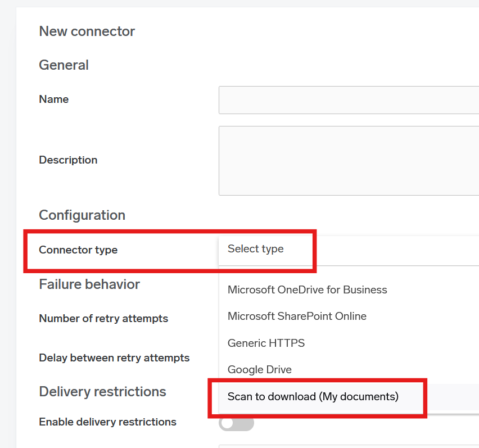Click the Name input field
The image size is (479, 448).
click(349, 100)
